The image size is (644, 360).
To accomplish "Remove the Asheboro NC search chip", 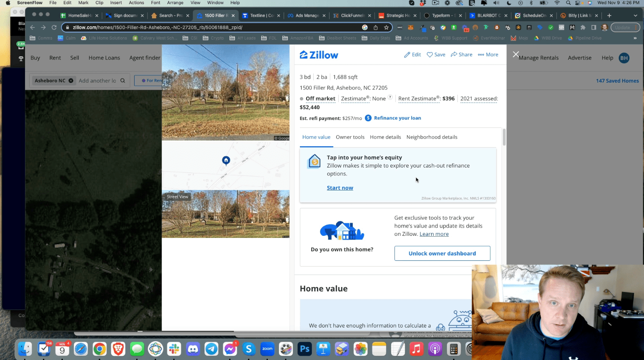I will [x=71, y=81].
